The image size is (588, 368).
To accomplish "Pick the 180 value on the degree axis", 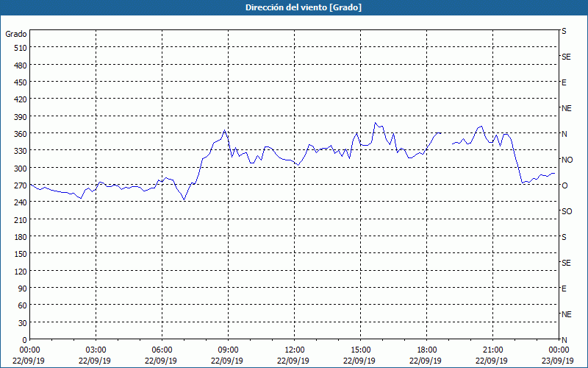I will tap(21, 237).
